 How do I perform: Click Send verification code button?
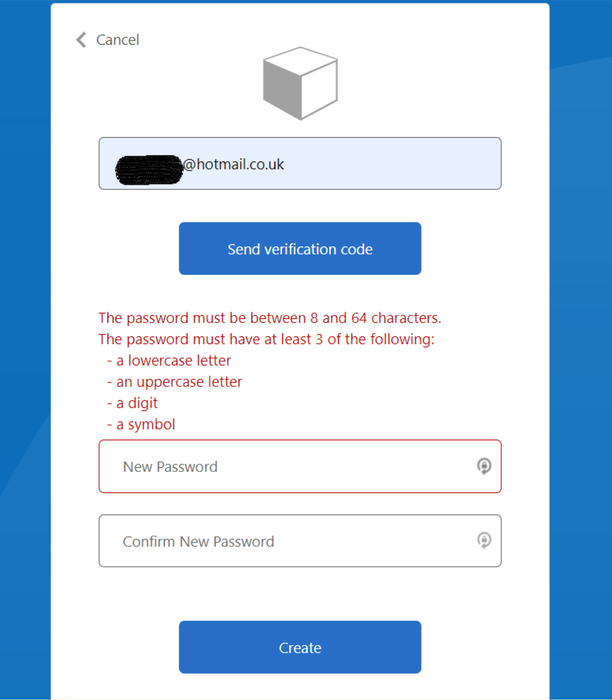pyautogui.click(x=300, y=249)
